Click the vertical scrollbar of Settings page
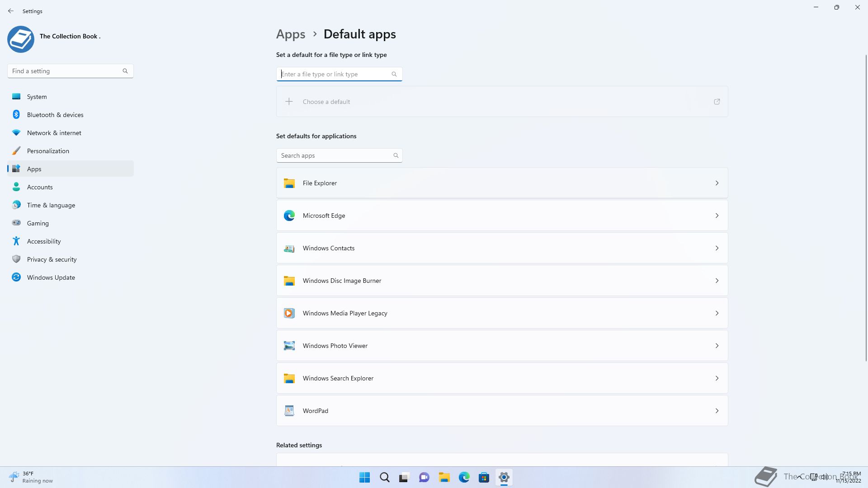The image size is (868, 488). pos(866,208)
